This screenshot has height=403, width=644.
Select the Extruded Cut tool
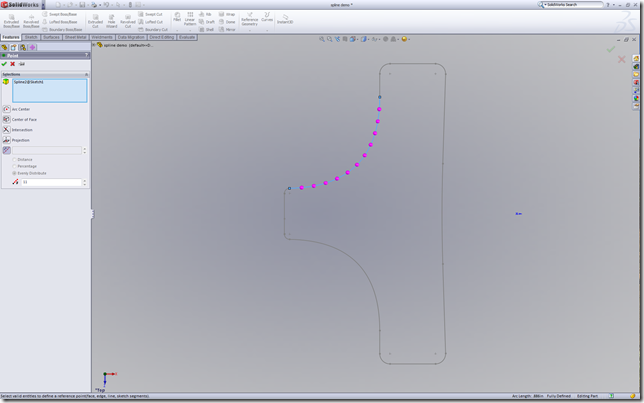pyautogui.click(x=95, y=21)
